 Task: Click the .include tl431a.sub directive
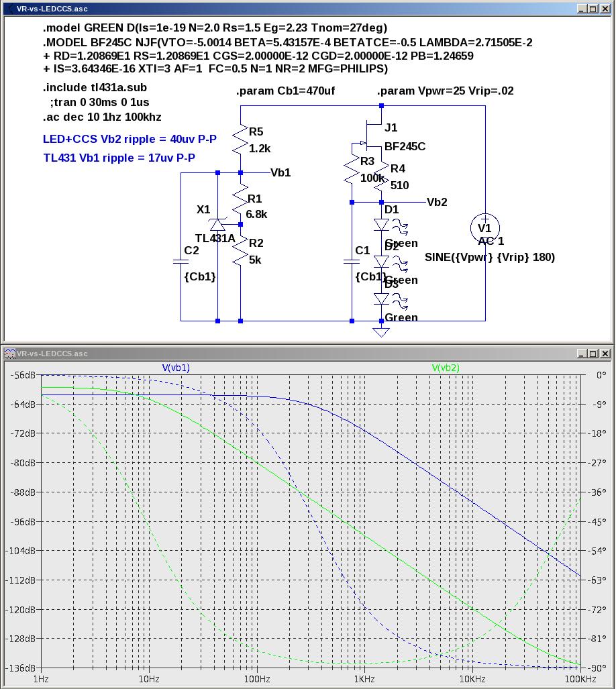[x=95, y=87]
